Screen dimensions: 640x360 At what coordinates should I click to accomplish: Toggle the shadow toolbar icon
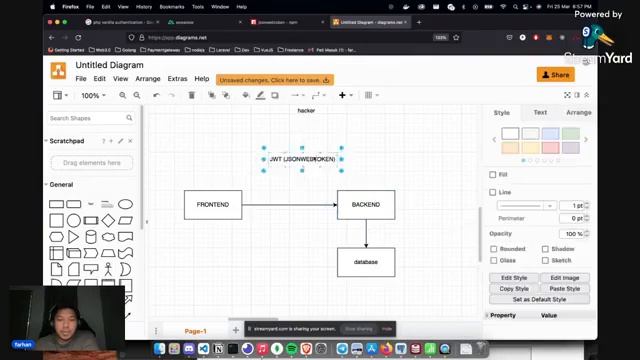pos(275,95)
